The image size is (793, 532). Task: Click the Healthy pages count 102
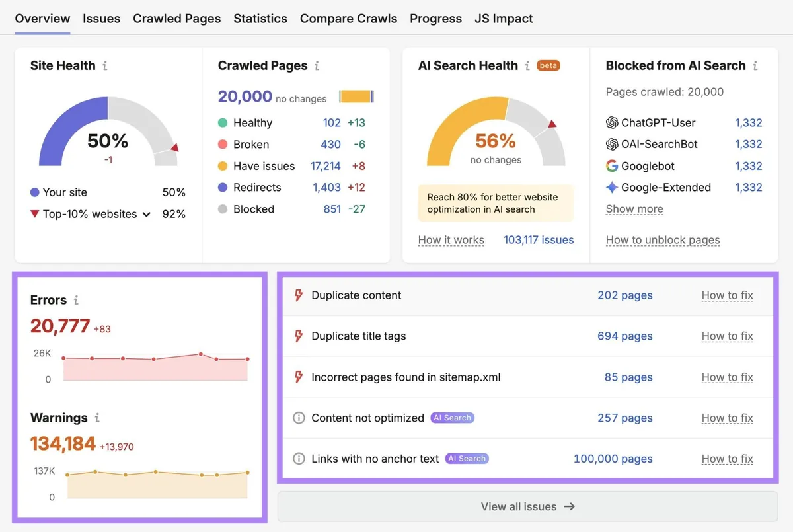pos(332,123)
